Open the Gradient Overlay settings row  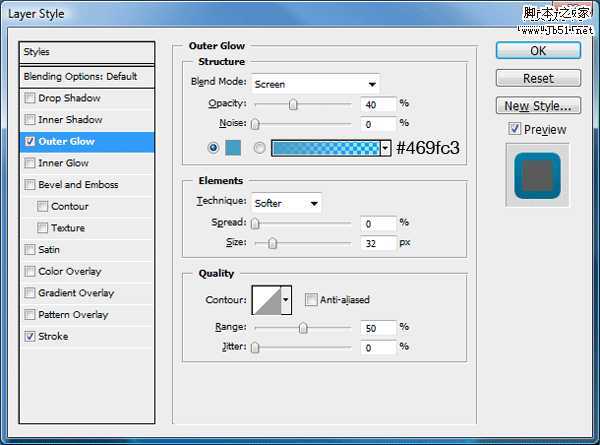pos(87,293)
